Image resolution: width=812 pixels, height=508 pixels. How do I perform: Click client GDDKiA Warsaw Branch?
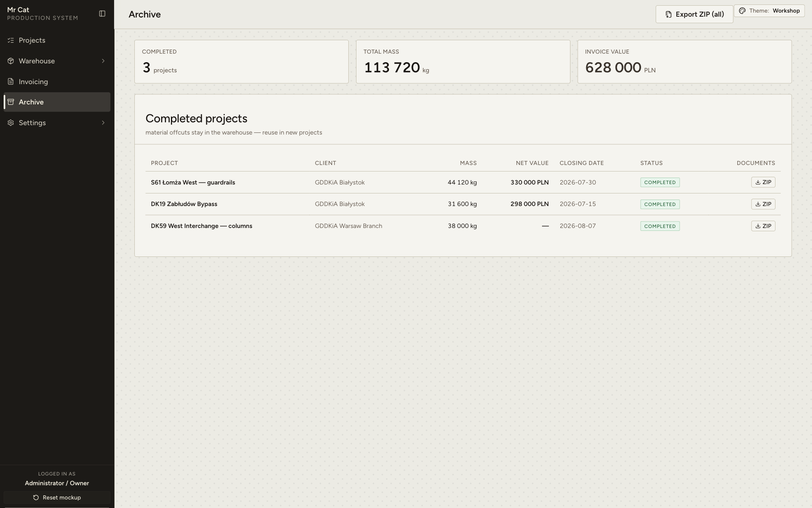(x=348, y=226)
